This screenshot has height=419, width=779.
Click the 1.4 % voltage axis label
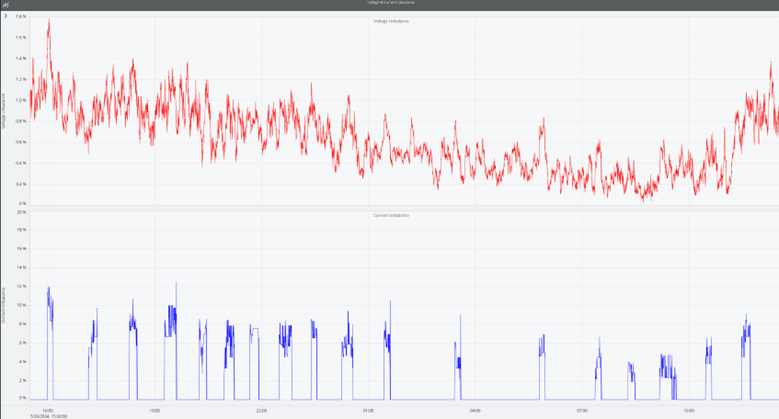coord(21,58)
